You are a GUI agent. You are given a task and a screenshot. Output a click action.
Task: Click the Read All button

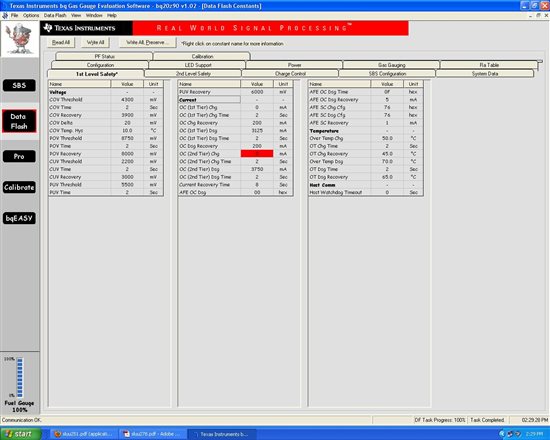(61, 42)
